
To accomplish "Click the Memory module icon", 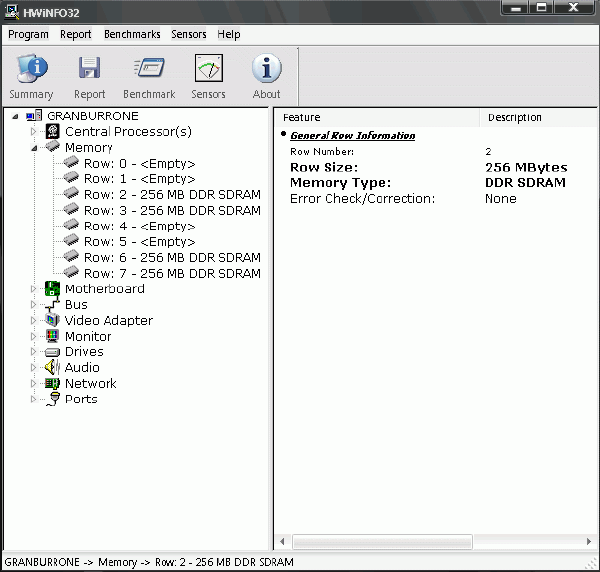I will 52,147.
